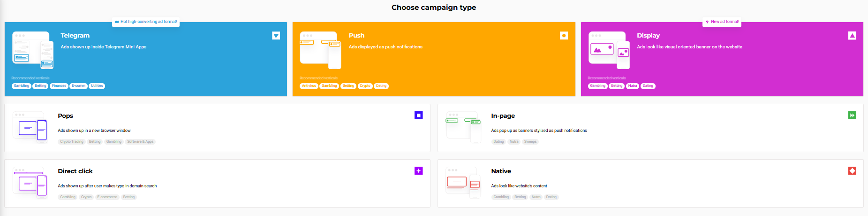Click the up-triangle icon on the Display card

[853, 36]
